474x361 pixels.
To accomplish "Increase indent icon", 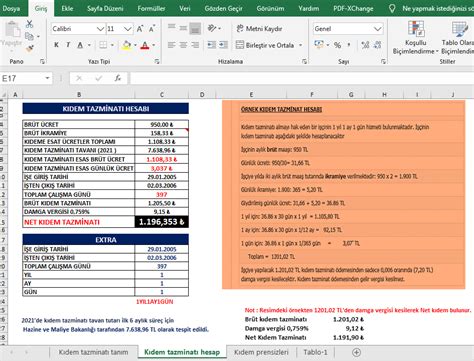I will pyautogui.click(x=223, y=45).
